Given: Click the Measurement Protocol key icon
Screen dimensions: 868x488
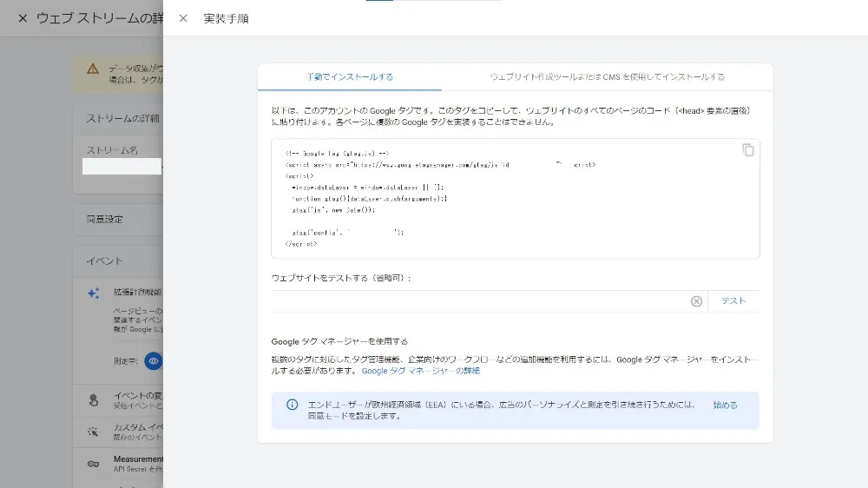Looking at the screenshot, I should (93, 464).
